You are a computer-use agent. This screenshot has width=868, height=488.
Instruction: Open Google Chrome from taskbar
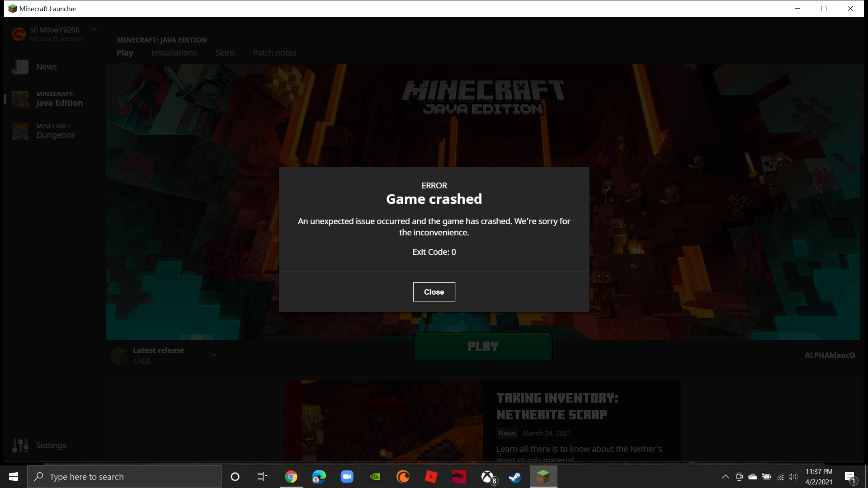tap(291, 477)
